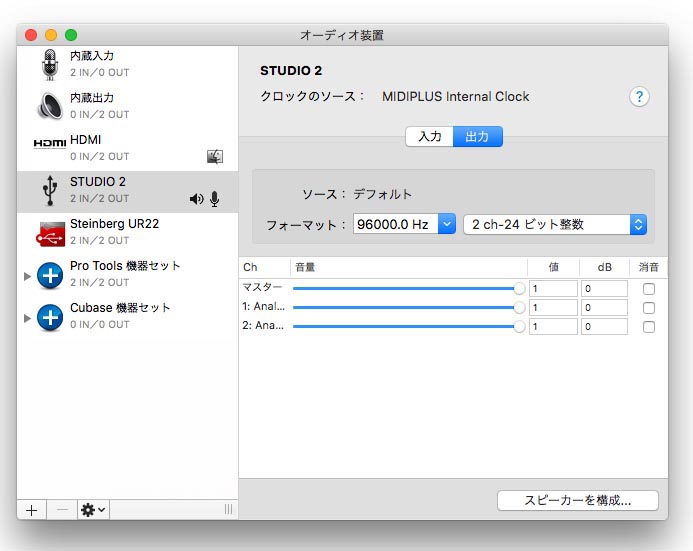
Task: Minimize the window with the yellow button
Action: [x=51, y=35]
